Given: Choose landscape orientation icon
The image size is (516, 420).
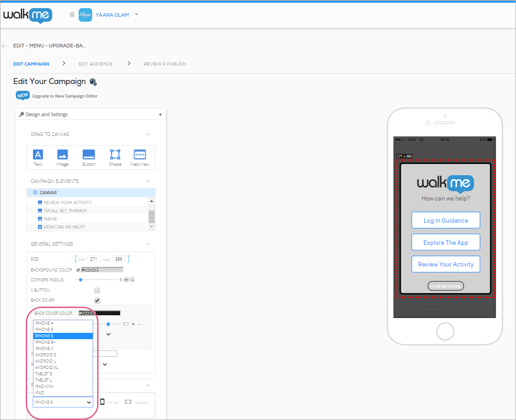Looking at the screenshot, I should (128, 402).
